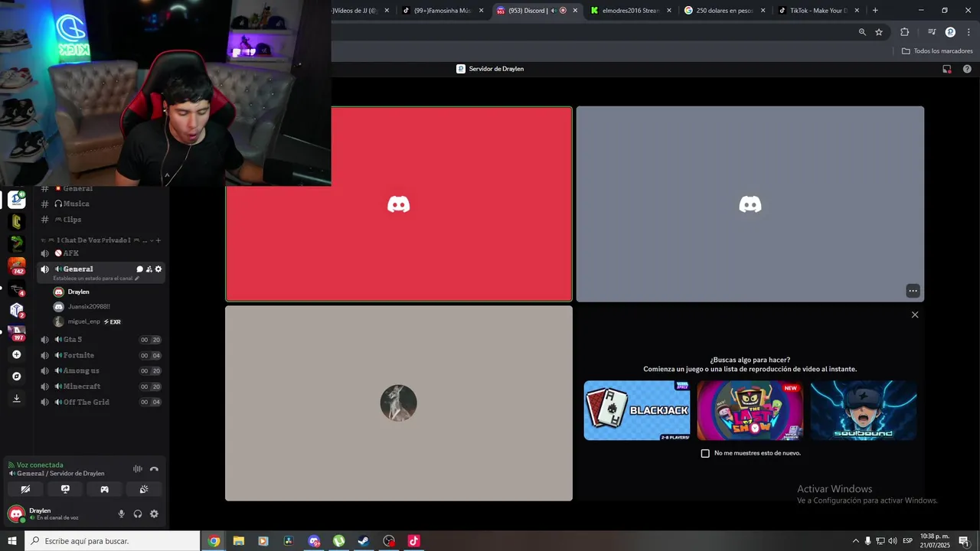Open Chrome extensions puzzle icon

[x=904, y=32]
